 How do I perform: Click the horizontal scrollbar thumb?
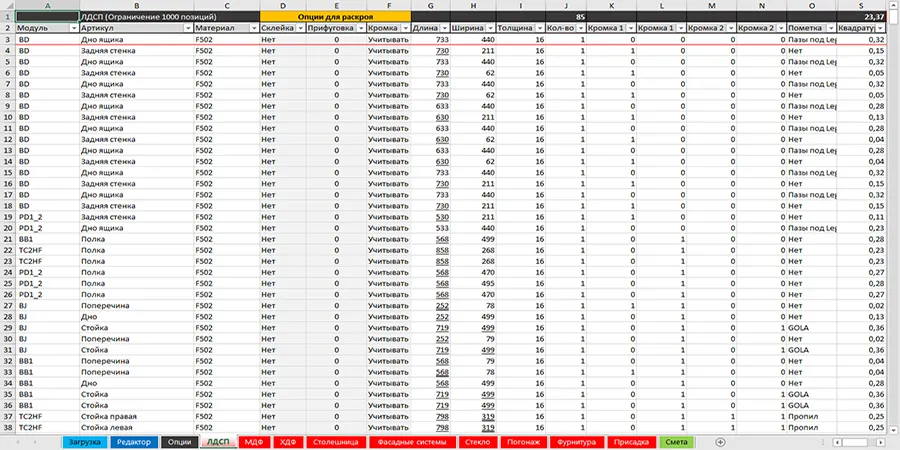(x=852, y=441)
